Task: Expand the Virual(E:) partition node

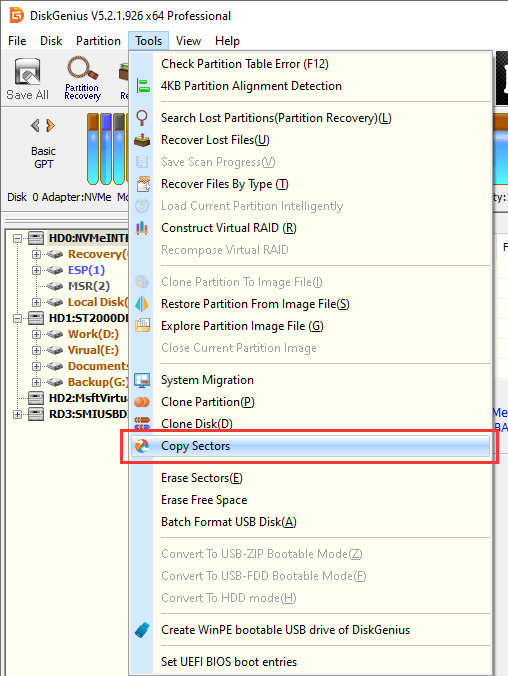Action: (x=36, y=350)
